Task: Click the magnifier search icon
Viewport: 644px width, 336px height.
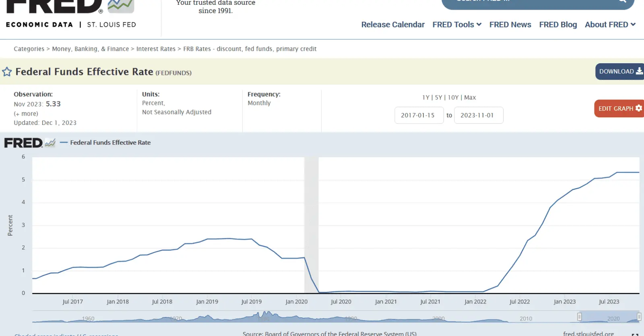Action: (x=622, y=1)
